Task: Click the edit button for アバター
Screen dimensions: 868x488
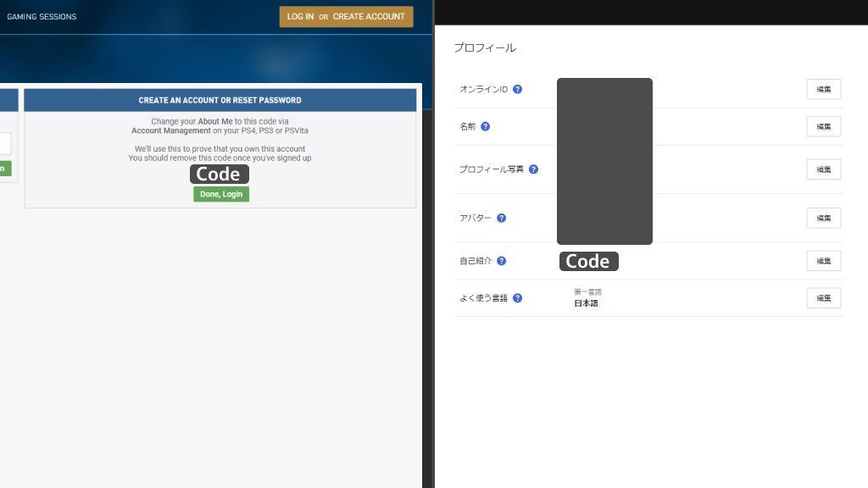Action: (824, 218)
